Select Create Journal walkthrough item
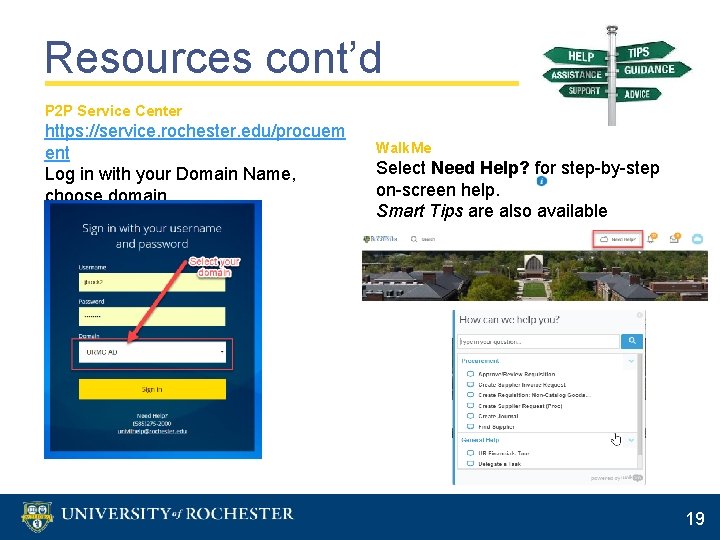Image resolution: width=720 pixels, height=540 pixels. pos(498,416)
